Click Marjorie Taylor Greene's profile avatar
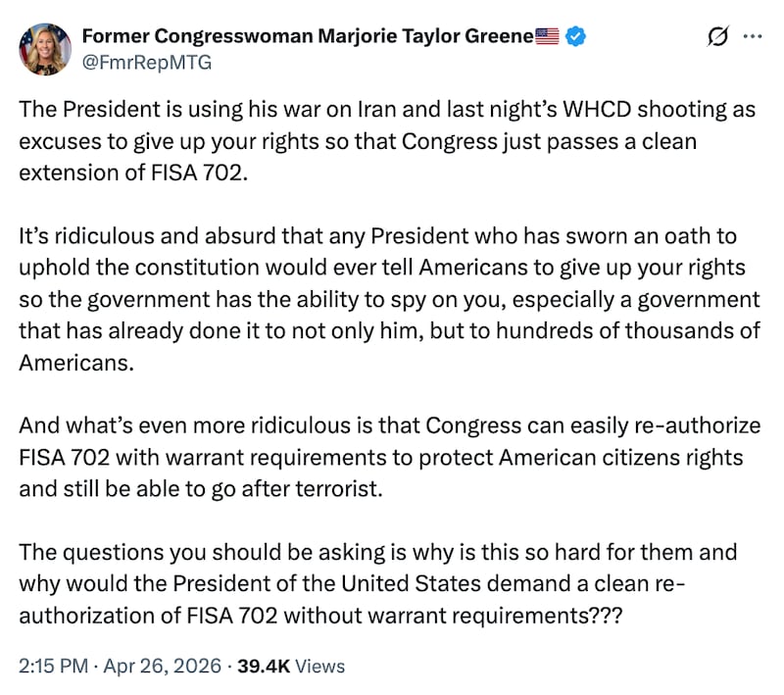 45,49
